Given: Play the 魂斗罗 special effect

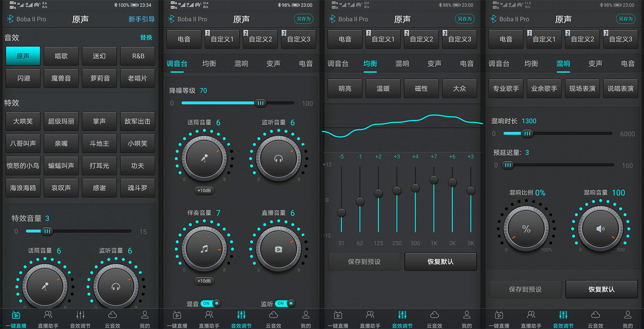Looking at the screenshot, I should tap(138, 188).
